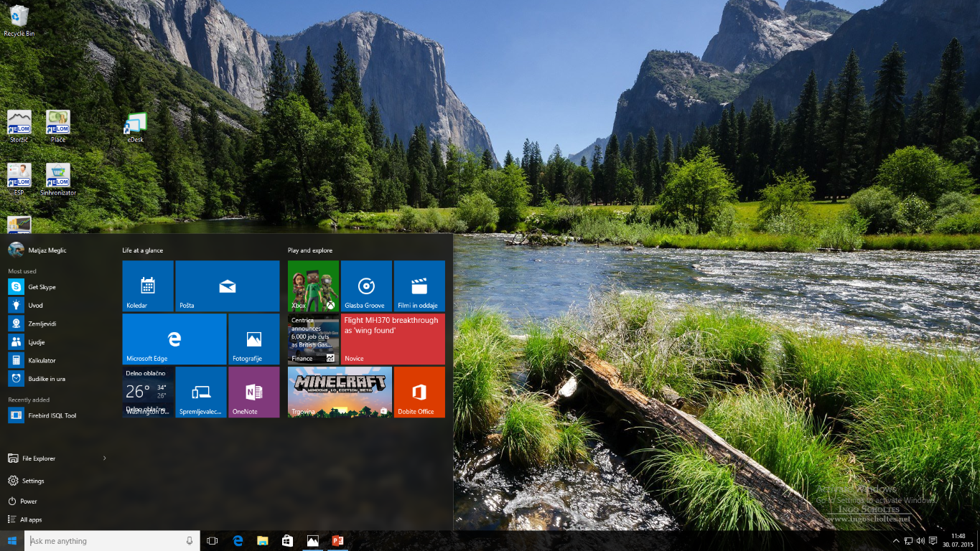
Task: Show hidden icons in the system tray
Action: coord(896,540)
